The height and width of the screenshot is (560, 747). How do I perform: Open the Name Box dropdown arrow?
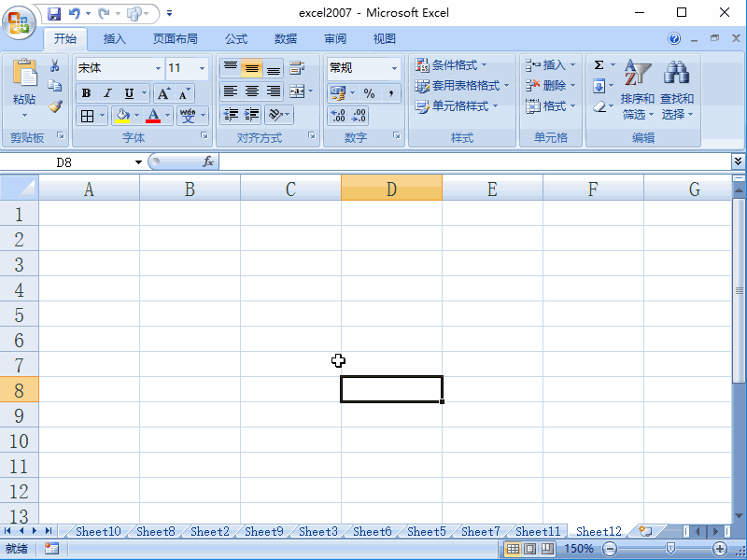138,162
